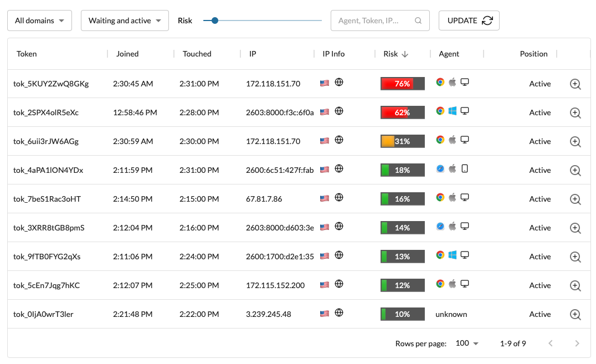Click the Windows OS icon for tok_9fTB0FYG2qXs
Screen dimensions: 596x364
[453, 254]
